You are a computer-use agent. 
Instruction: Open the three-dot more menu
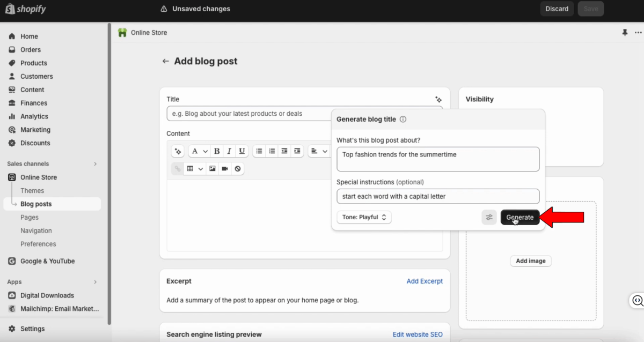click(638, 33)
